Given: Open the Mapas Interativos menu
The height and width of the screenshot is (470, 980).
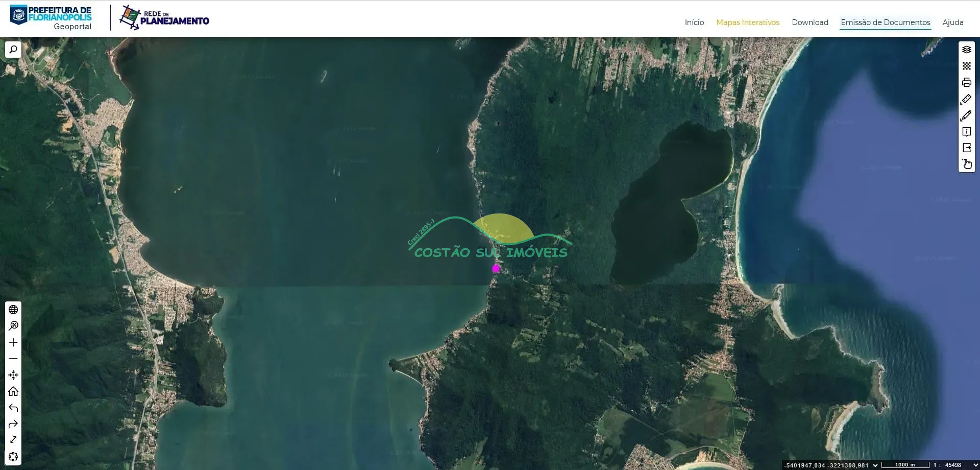Looking at the screenshot, I should [x=748, y=22].
